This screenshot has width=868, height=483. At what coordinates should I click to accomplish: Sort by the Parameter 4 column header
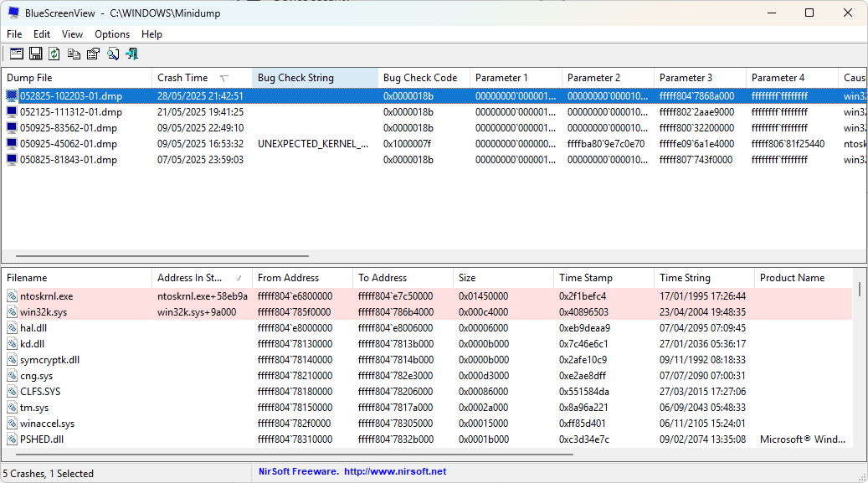792,78
